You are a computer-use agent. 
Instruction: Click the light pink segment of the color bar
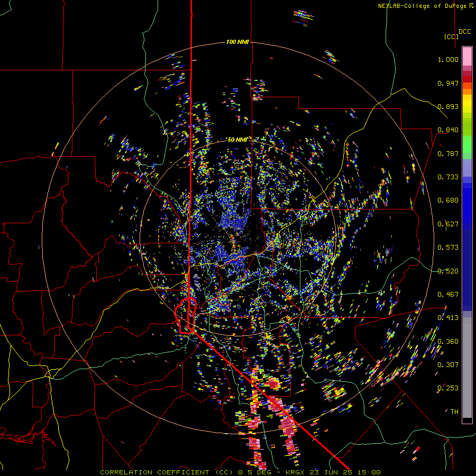[x=467, y=56]
